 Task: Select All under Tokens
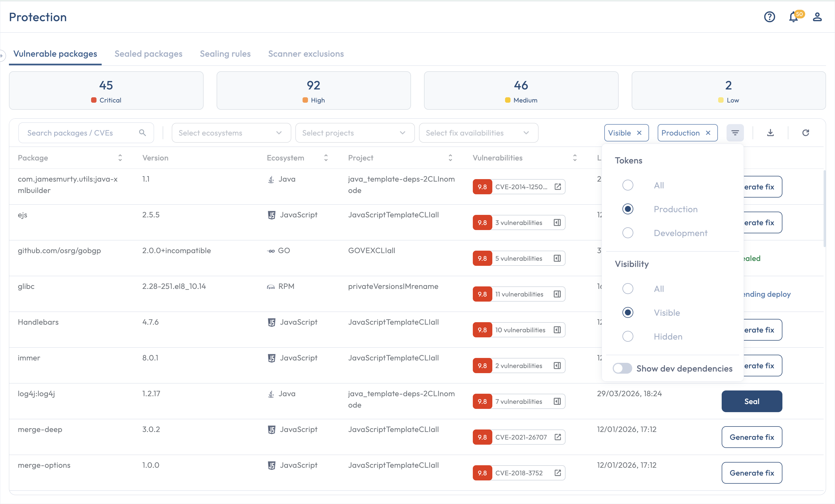point(628,185)
